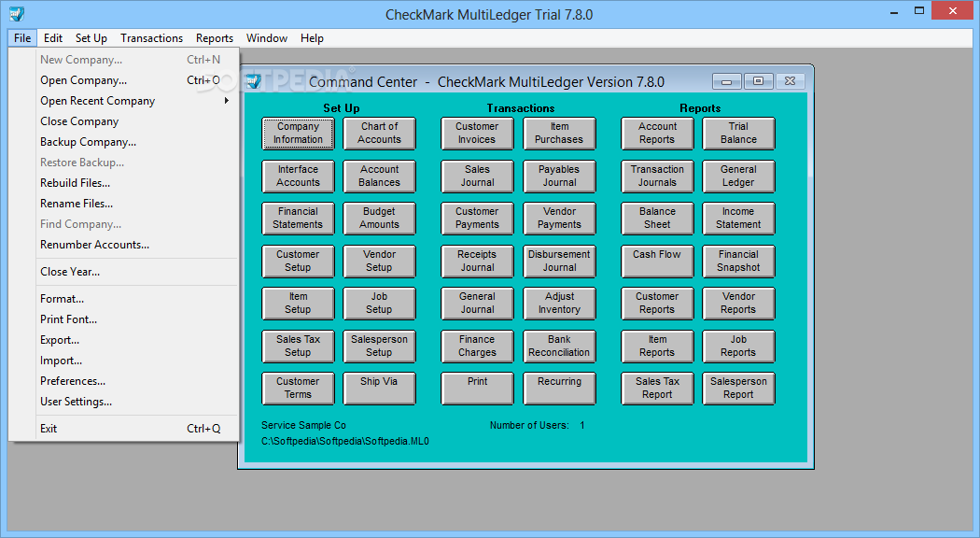Viewport: 980px width, 538px height.
Task: Open the Trial Balance report
Action: (739, 134)
